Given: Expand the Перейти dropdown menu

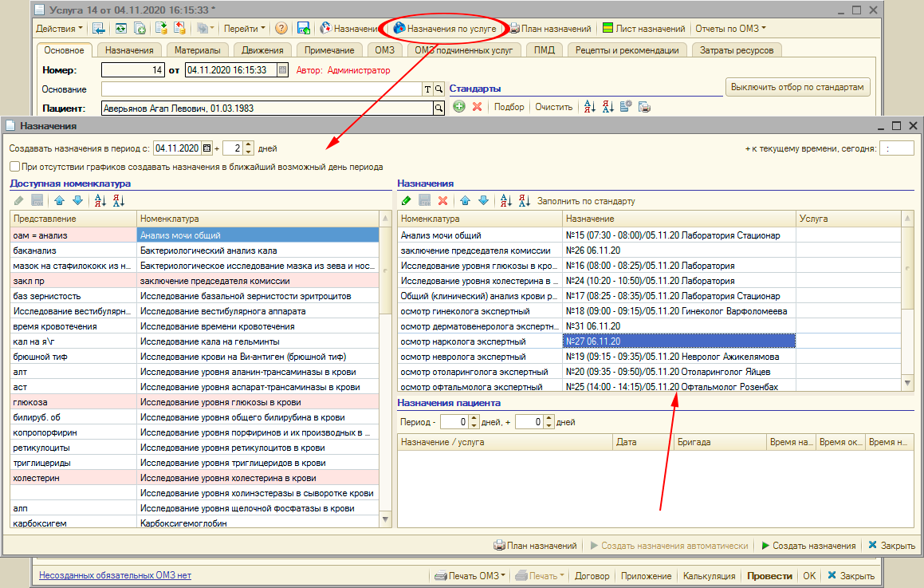Looking at the screenshot, I should [245, 28].
